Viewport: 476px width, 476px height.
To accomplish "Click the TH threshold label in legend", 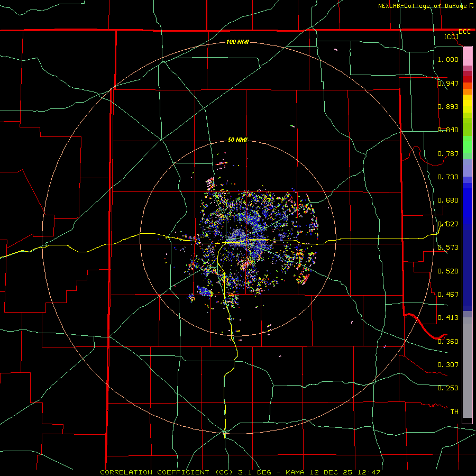I will [454, 411].
